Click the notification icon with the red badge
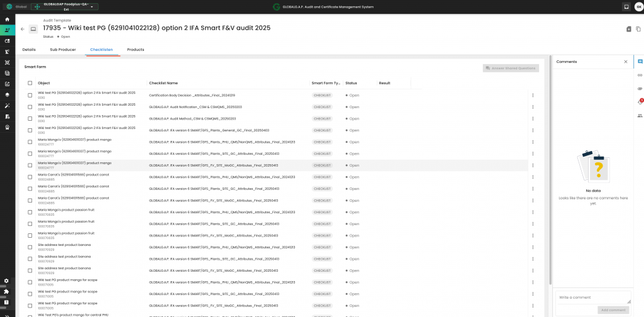The height and width of the screenshot is (317, 644). pyautogui.click(x=640, y=102)
